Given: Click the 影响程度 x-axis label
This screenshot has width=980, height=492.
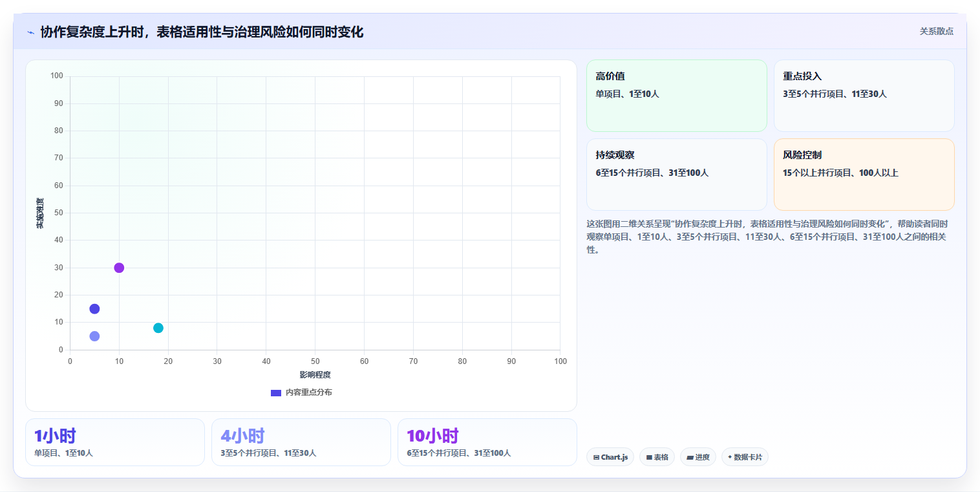Looking at the screenshot, I should (315, 375).
